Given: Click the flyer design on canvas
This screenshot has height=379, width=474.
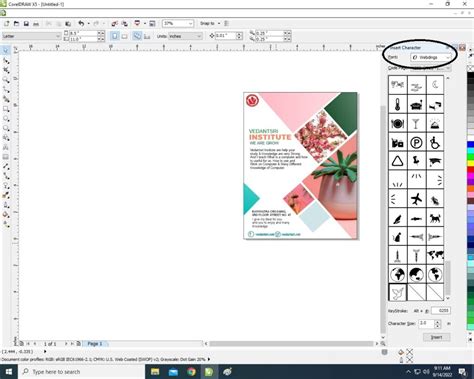Looking at the screenshot, I should [x=301, y=166].
